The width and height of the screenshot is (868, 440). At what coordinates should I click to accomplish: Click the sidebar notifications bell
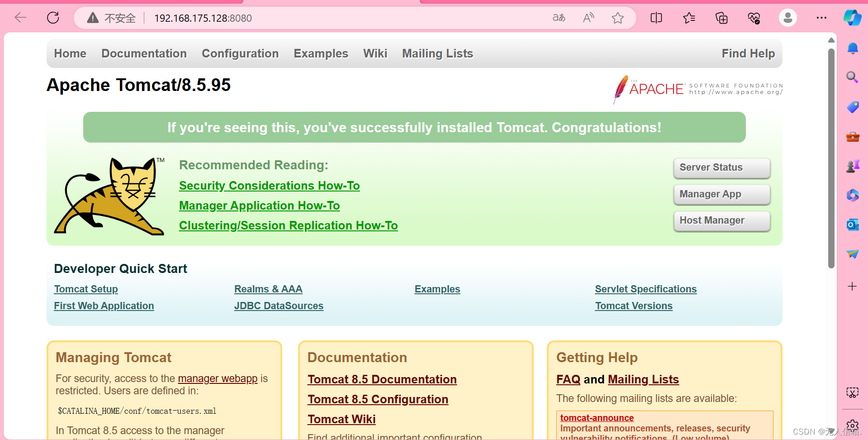(x=853, y=48)
